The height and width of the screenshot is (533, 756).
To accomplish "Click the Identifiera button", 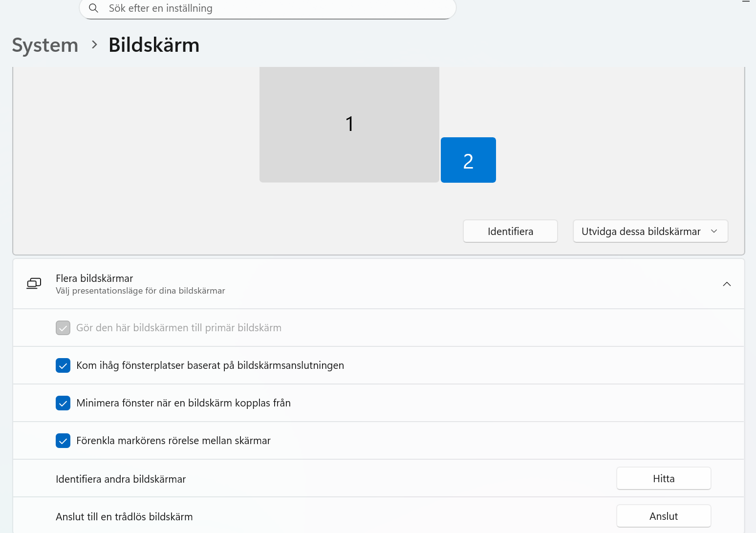I will click(510, 231).
